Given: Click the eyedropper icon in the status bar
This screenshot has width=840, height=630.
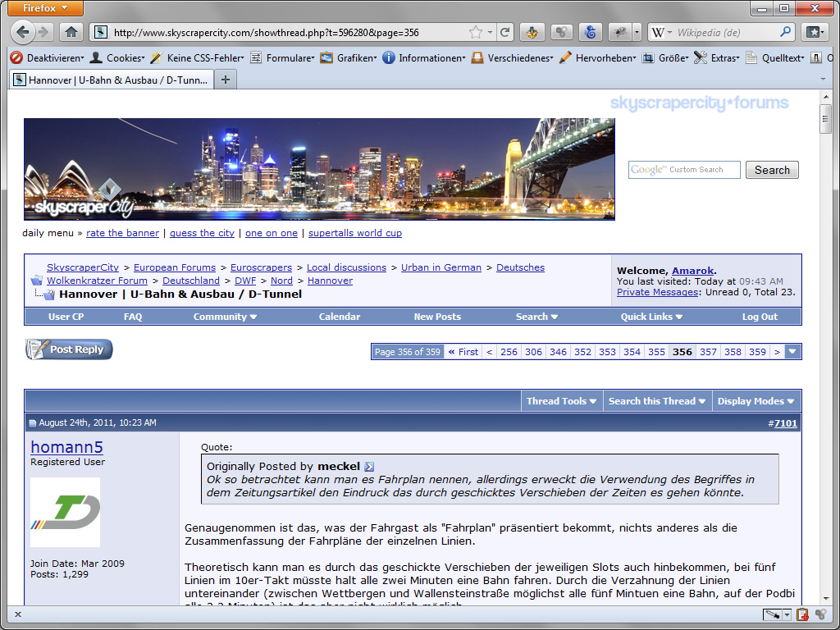Looking at the screenshot, I should [x=772, y=614].
